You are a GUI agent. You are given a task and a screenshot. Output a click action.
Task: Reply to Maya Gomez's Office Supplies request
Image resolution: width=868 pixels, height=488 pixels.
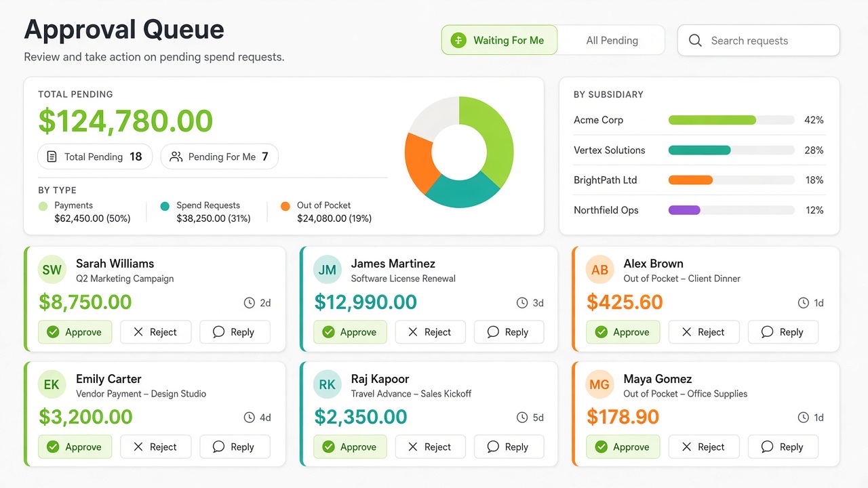783,447
